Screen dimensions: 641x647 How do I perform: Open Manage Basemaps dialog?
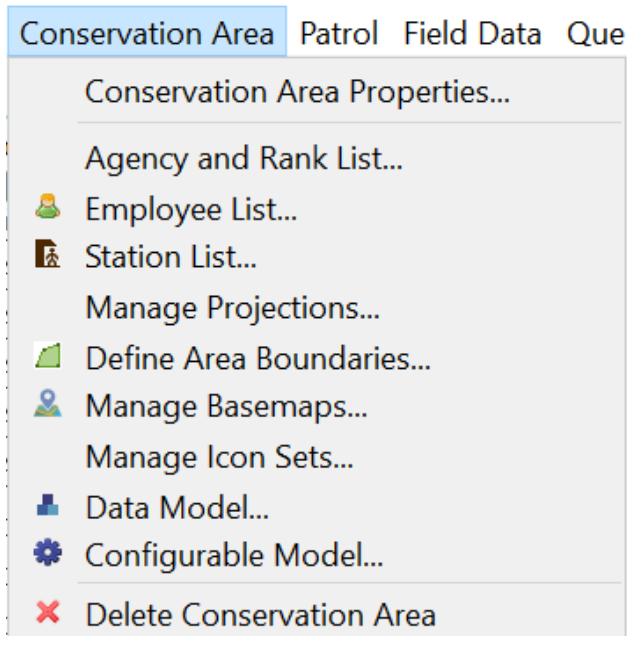226,408
